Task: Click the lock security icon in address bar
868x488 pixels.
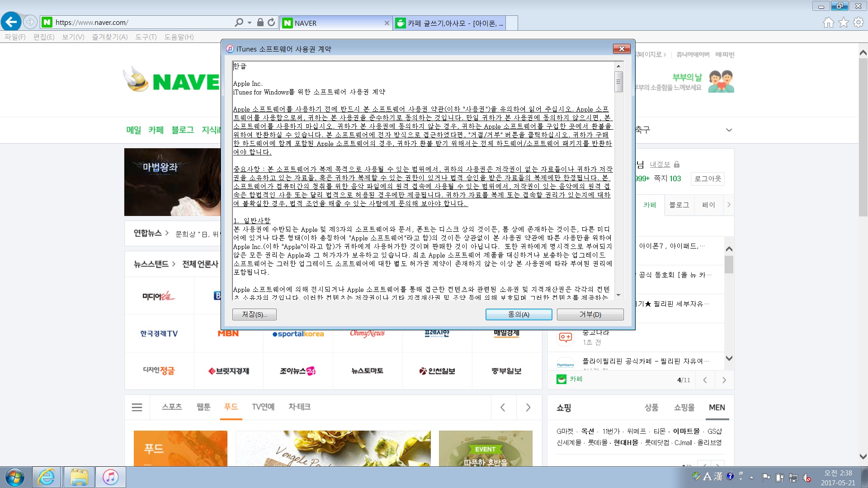Action: pyautogui.click(x=260, y=23)
